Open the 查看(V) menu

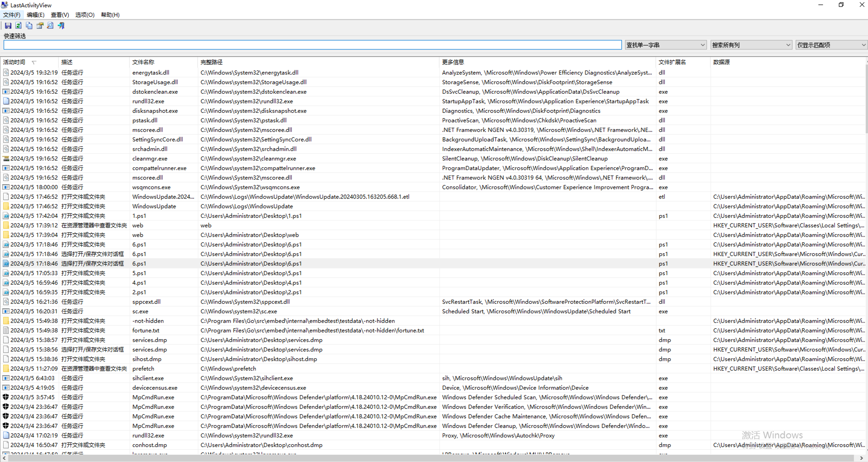pos(60,15)
